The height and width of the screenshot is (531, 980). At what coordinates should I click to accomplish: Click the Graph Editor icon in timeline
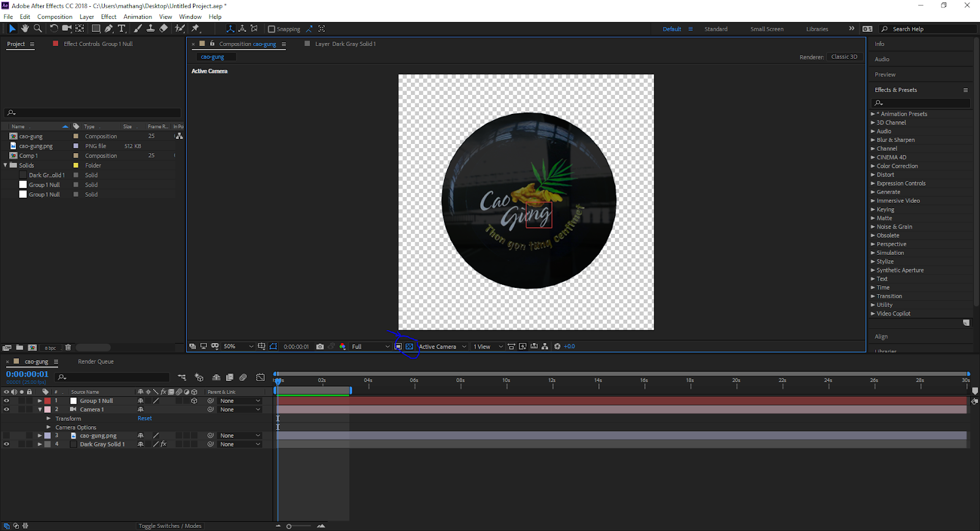tap(260, 377)
